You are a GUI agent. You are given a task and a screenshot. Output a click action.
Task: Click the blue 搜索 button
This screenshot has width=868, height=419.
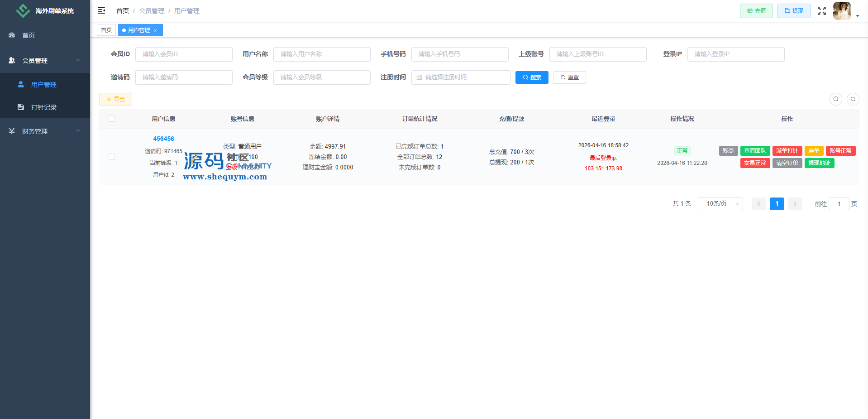[531, 77]
